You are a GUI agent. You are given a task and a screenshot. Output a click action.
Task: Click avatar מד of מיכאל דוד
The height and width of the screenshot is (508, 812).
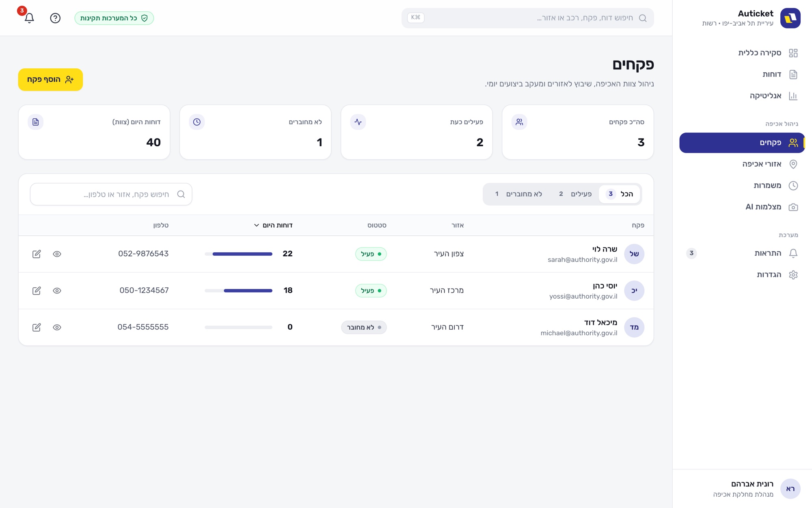point(634,327)
